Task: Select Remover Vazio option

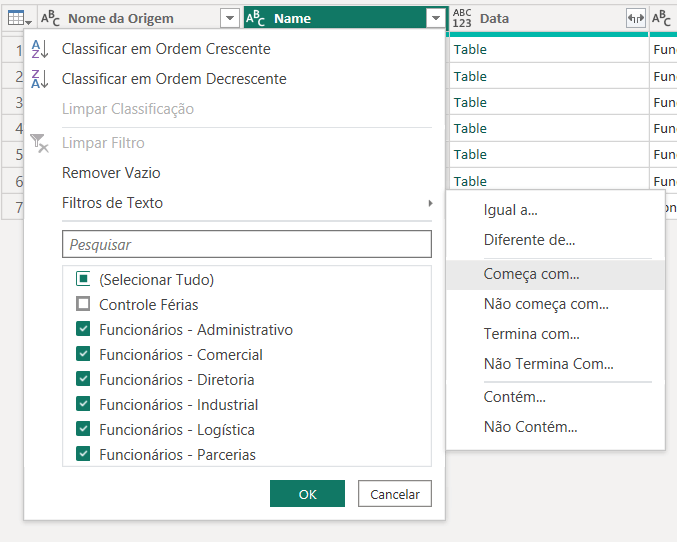Action: 111,173
